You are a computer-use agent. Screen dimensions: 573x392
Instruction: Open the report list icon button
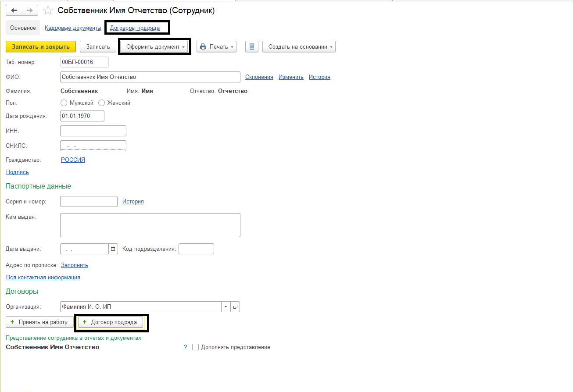(x=251, y=46)
